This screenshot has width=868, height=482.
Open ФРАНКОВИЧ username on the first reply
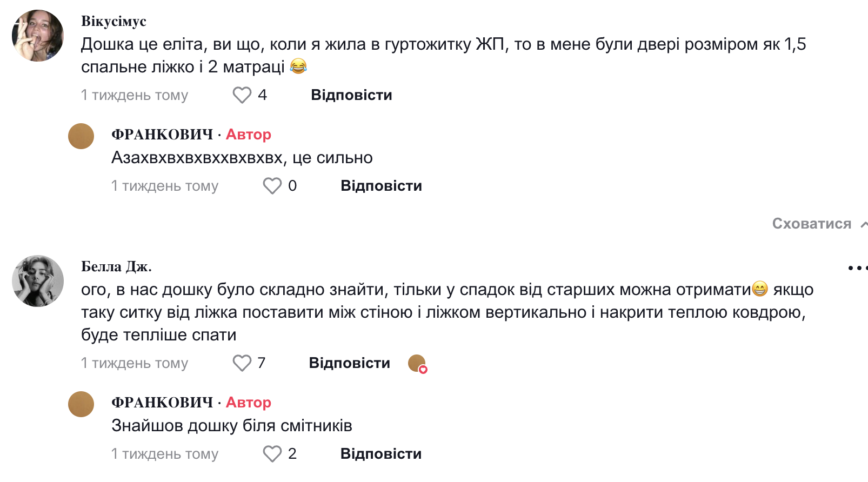(162, 135)
